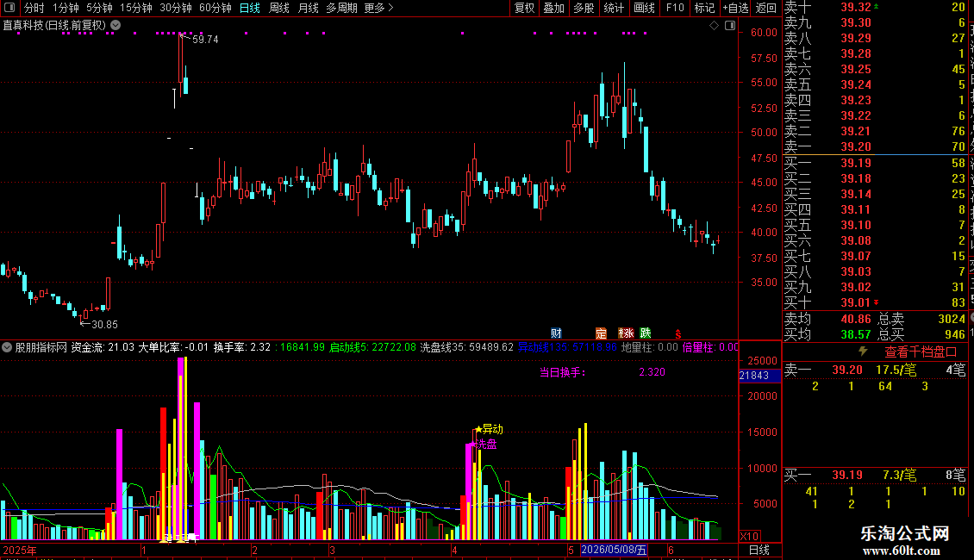Open F10 company info
974x560 pixels.
point(675,8)
